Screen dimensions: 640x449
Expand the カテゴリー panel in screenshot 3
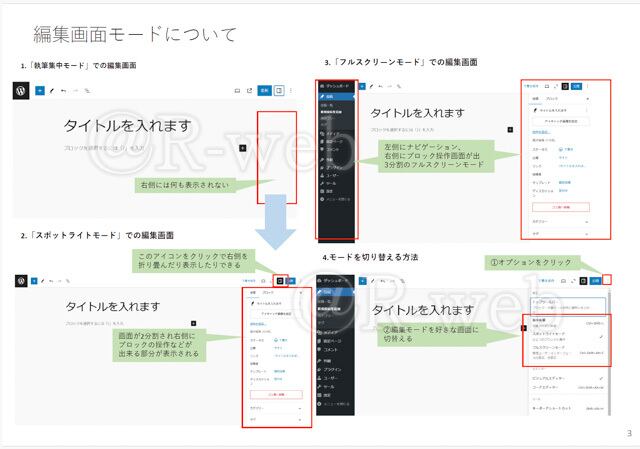point(560,222)
